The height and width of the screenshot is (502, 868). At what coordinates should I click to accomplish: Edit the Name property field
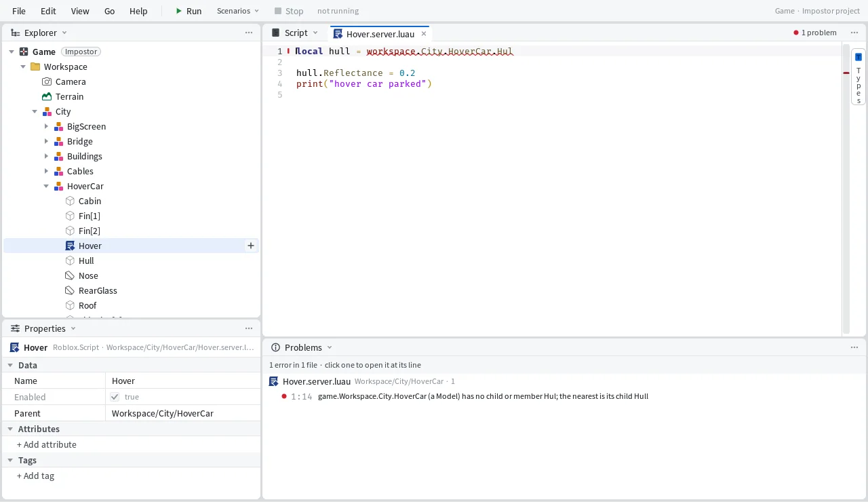click(x=182, y=381)
